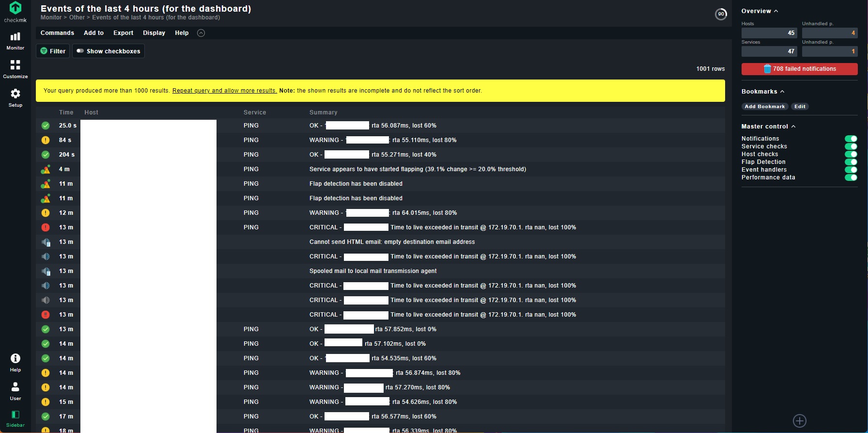Image resolution: width=868 pixels, height=433 pixels.
Task: Click the Help info icon
Action: (x=15, y=362)
